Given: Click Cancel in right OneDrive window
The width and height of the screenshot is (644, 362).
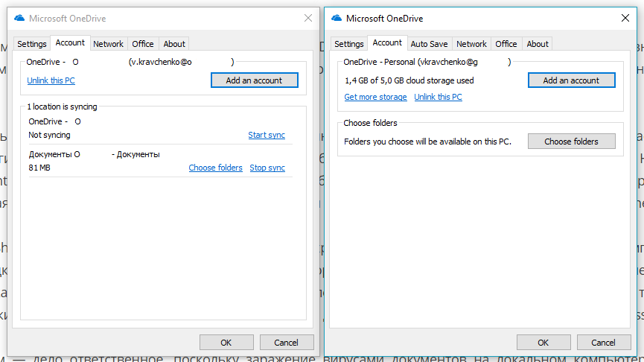Looking at the screenshot, I should (603, 343).
